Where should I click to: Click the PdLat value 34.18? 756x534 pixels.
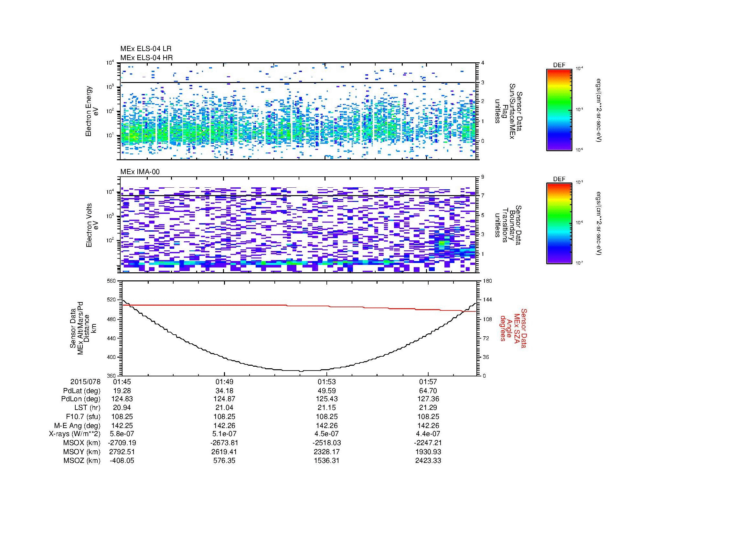224,391
